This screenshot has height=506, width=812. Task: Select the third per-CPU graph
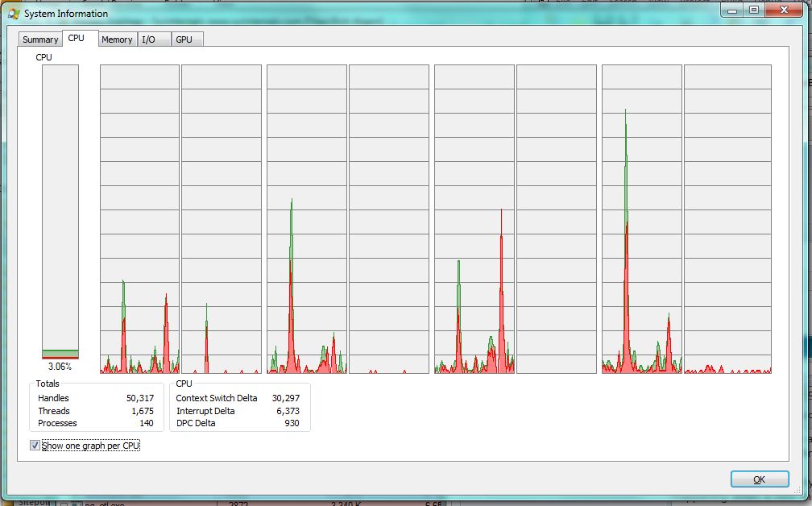tap(306, 219)
